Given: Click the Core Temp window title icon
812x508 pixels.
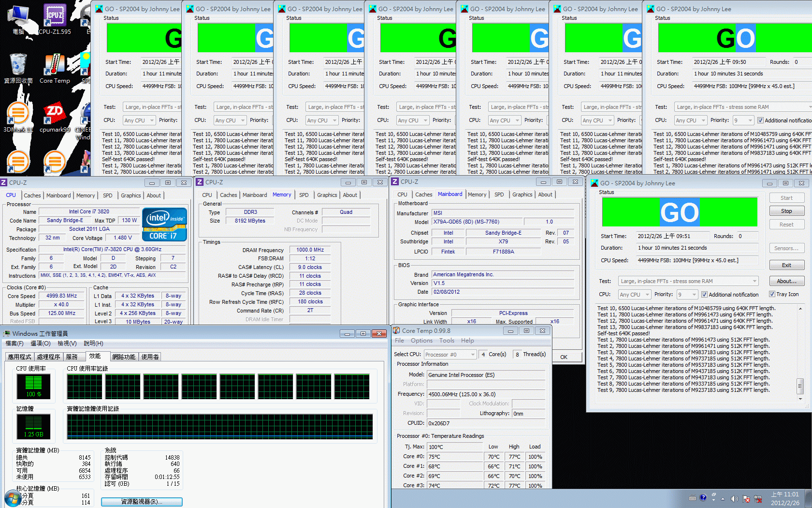Looking at the screenshot, I should point(396,330).
